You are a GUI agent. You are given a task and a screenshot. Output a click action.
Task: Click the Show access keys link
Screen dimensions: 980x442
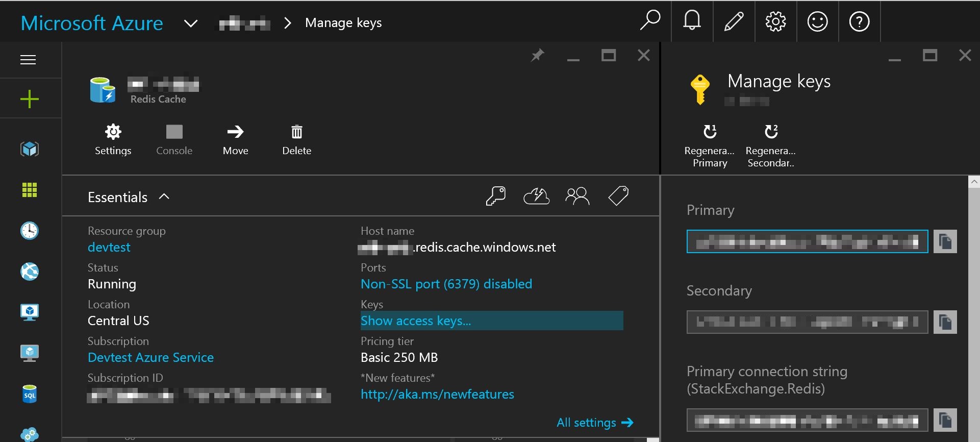[416, 321]
